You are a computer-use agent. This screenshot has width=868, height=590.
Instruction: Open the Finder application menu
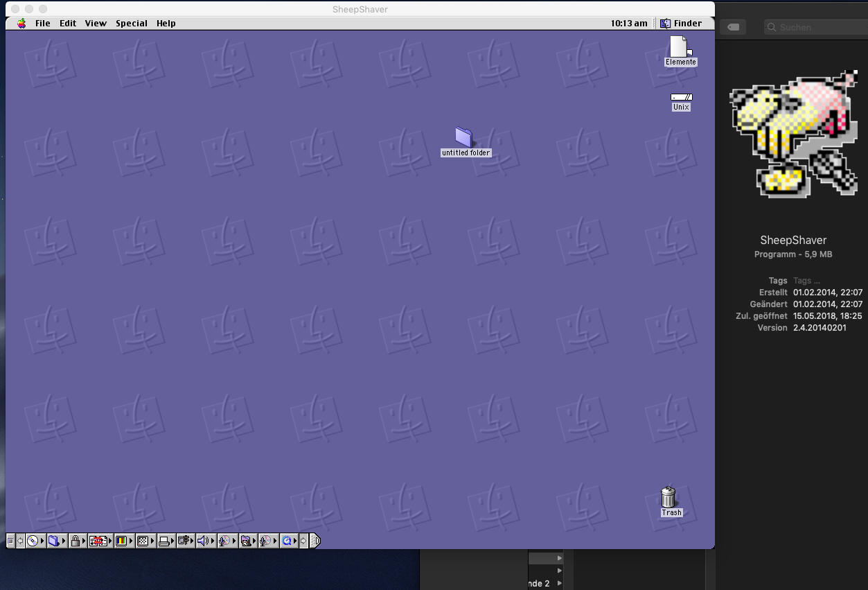[x=681, y=23]
